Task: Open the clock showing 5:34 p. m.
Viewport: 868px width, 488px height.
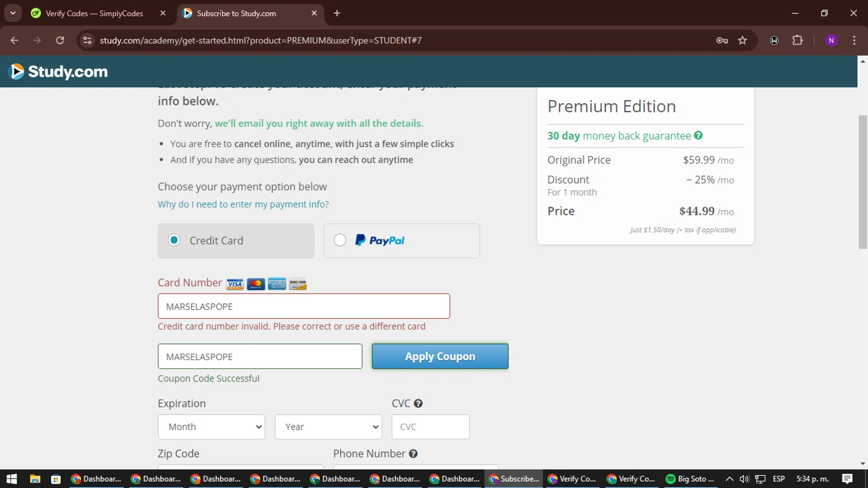Action: pos(812,479)
